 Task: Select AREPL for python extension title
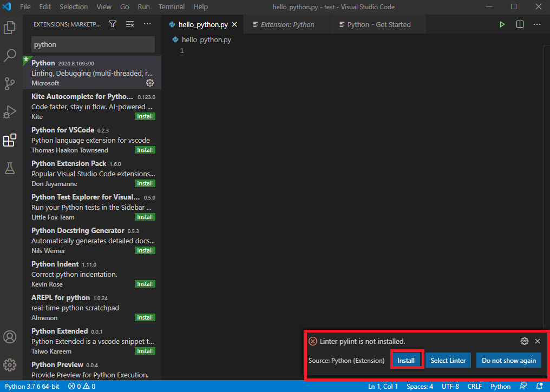point(61,298)
